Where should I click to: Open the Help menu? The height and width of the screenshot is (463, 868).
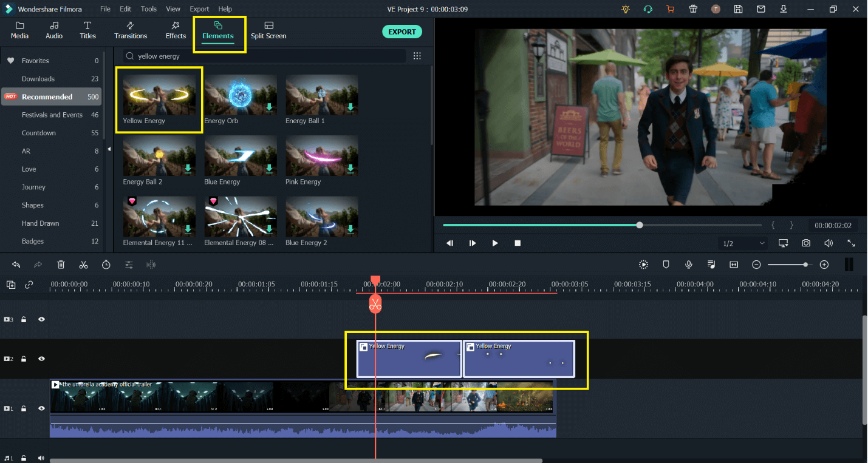225,9
